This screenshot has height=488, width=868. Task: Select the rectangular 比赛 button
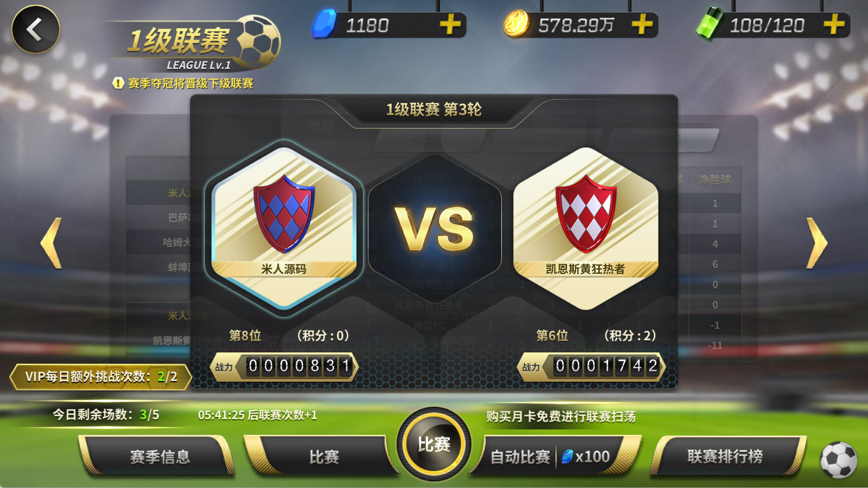point(323,457)
